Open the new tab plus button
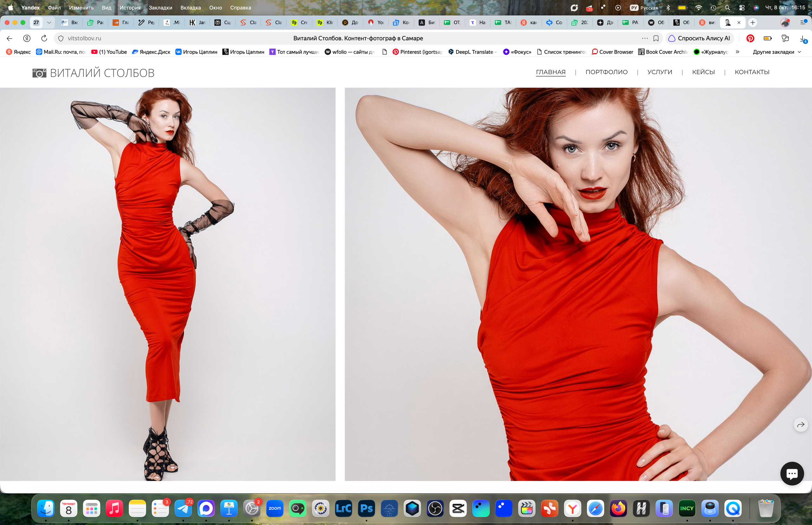This screenshot has height=525, width=812. (x=753, y=23)
